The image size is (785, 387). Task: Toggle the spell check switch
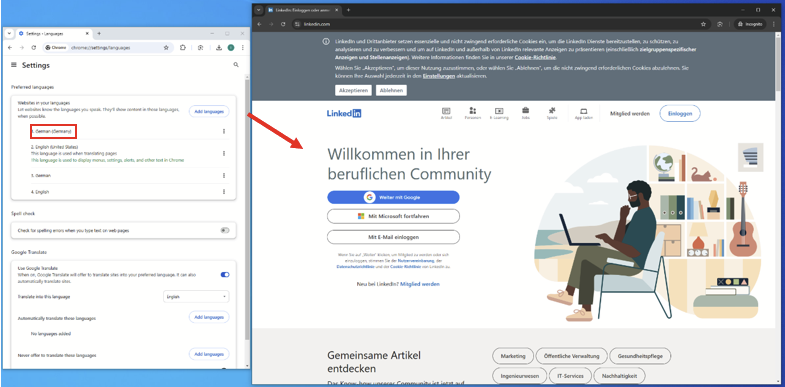click(225, 230)
